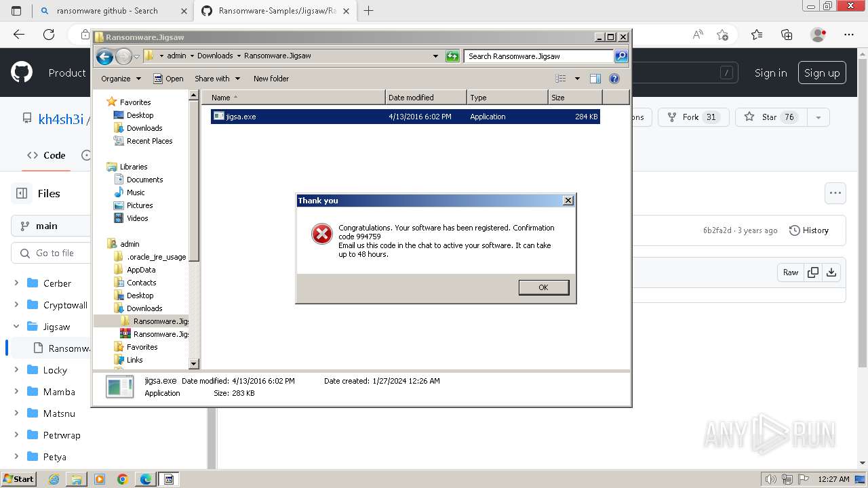The image size is (868, 488).
Task: Click New folder in Explorer toolbar
Action: pyautogui.click(x=271, y=79)
